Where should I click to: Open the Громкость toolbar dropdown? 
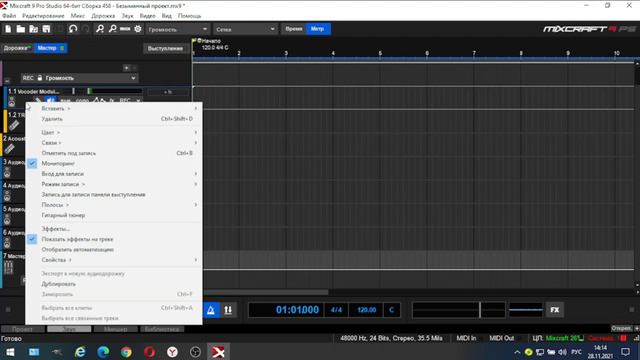point(178,29)
